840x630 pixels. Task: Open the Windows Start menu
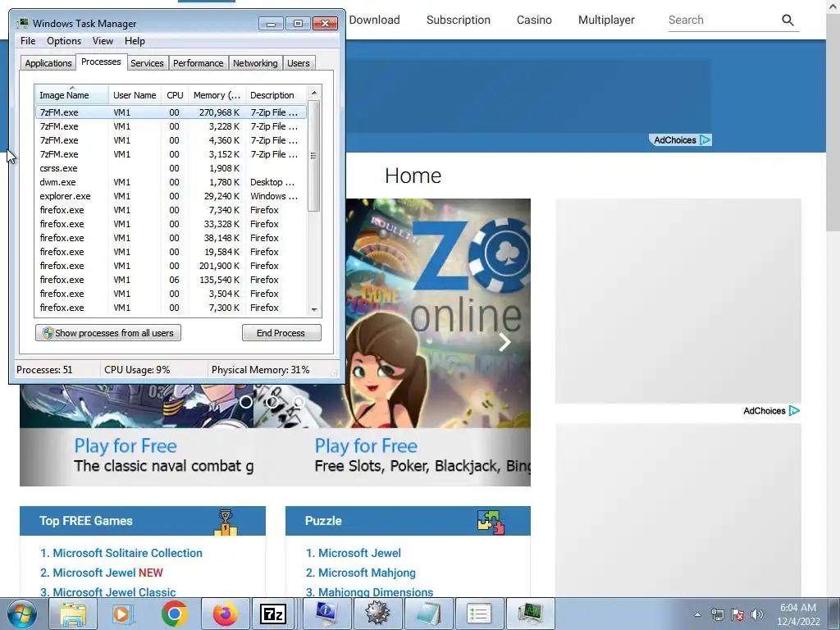pos(22,614)
